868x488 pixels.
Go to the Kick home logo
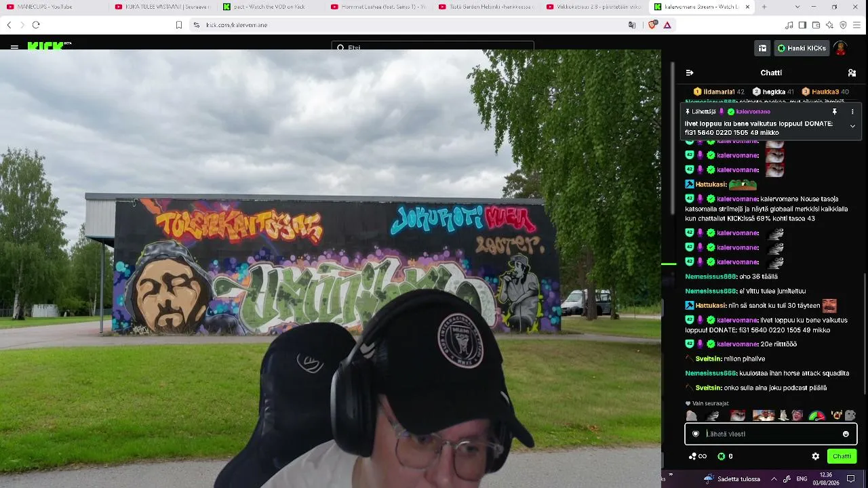49,46
